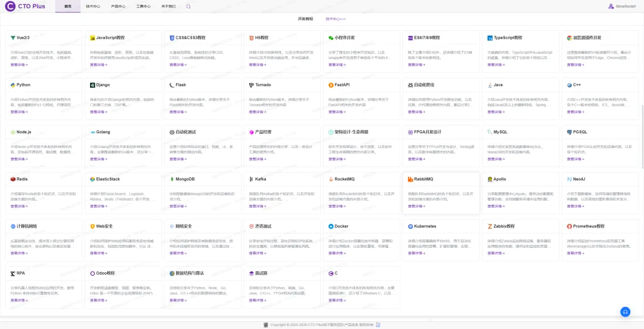Open 查看详情 link on Kafka card
The width and height of the screenshot is (644, 329).
tap(257, 207)
